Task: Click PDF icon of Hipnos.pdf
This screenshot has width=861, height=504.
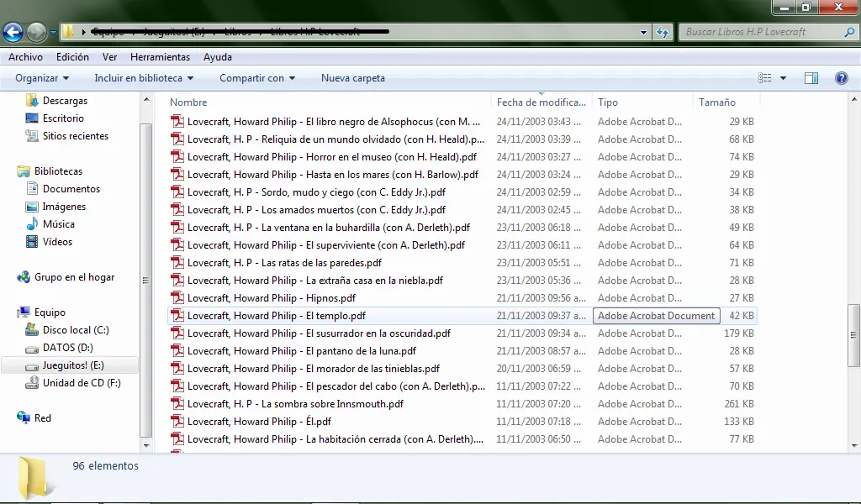Action: click(x=177, y=297)
